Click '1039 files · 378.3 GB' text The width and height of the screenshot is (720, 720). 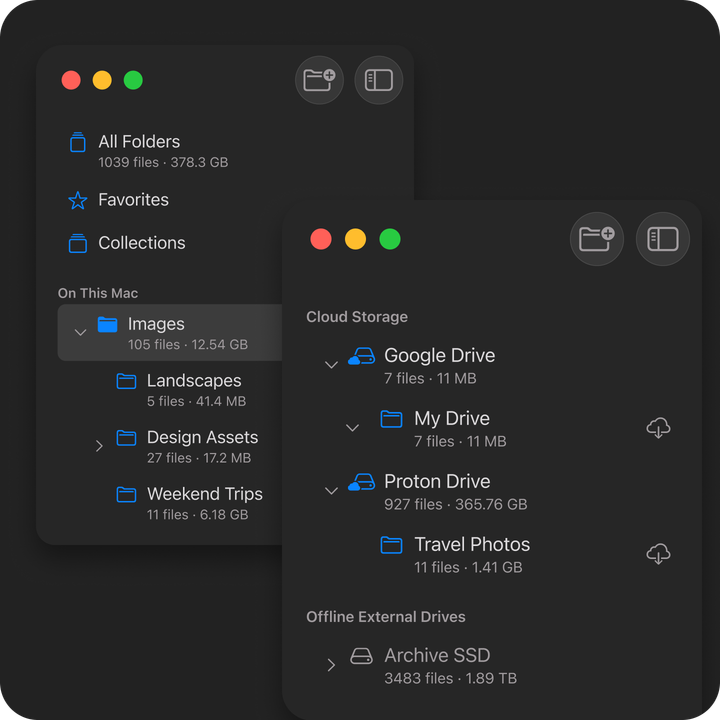point(163,163)
